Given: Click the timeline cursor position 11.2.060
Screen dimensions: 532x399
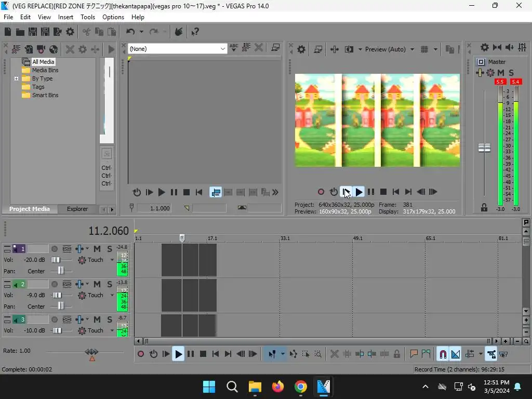Looking at the screenshot, I should pos(109,231).
